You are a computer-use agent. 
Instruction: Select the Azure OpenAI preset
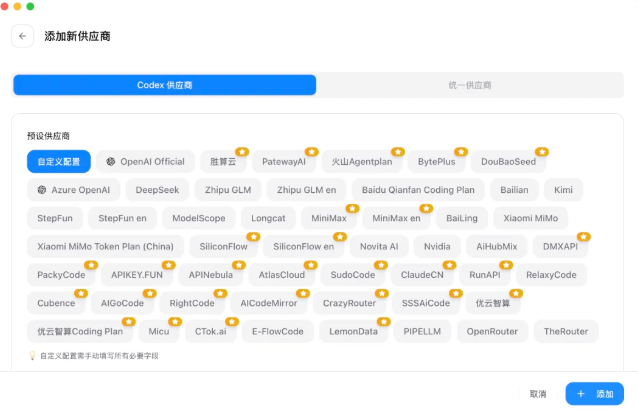point(74,190)
